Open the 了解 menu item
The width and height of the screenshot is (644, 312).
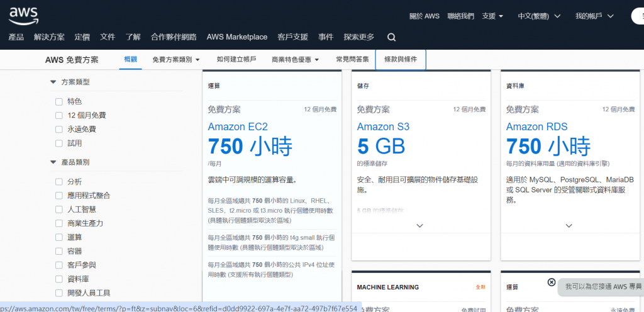click(133, 37)
